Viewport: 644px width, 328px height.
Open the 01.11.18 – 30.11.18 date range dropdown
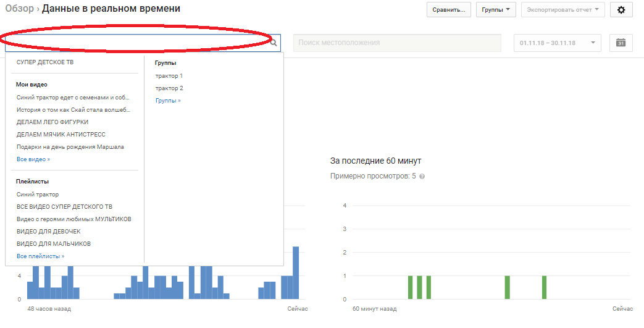[557, 43]
